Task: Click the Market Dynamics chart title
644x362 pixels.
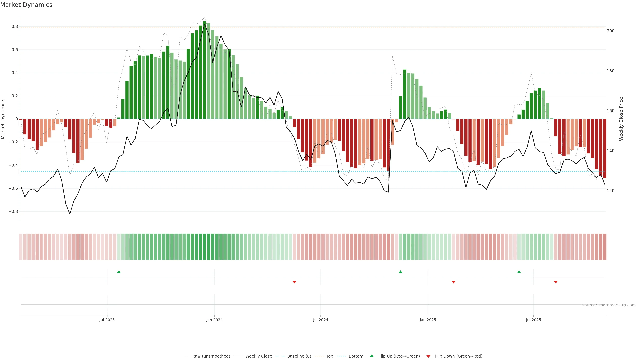Action: coord(26,5)
